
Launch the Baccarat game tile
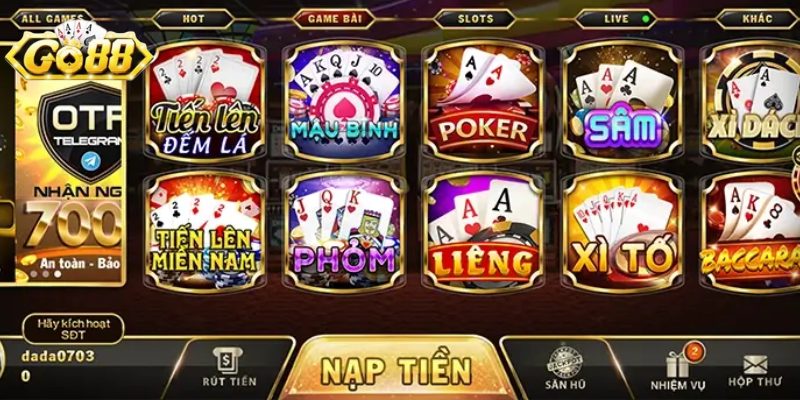pos(751,232)
